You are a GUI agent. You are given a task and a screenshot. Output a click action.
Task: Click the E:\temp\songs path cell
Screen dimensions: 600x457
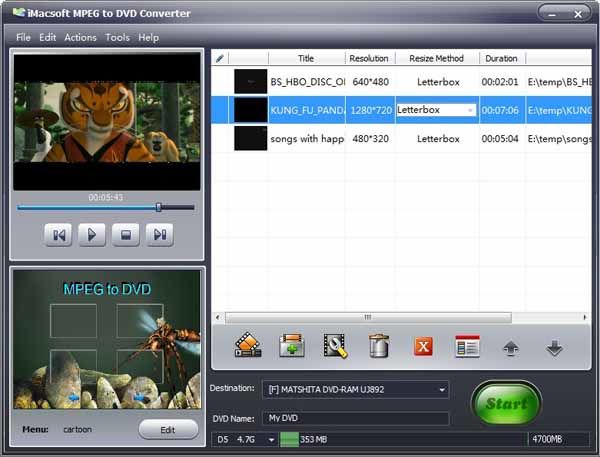(559, 139)
